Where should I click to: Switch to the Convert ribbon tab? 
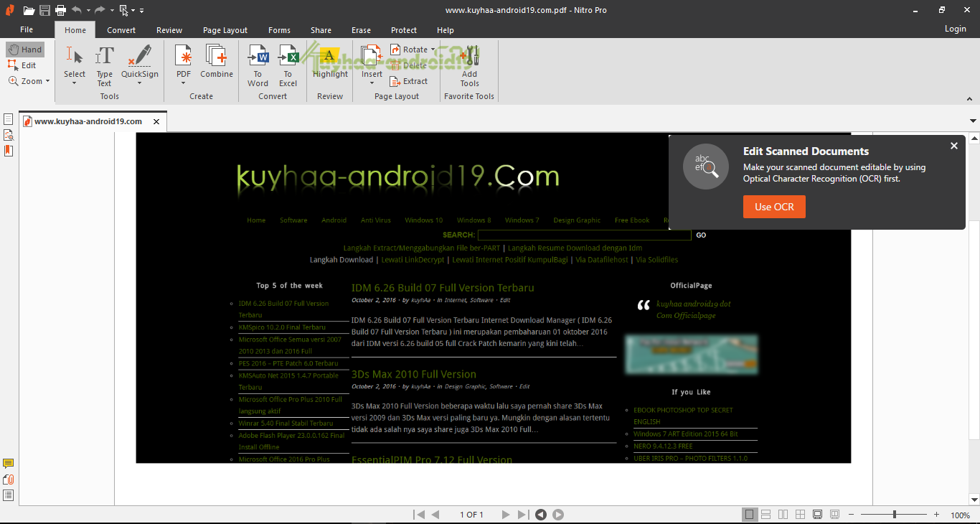(x=121, y=30)
